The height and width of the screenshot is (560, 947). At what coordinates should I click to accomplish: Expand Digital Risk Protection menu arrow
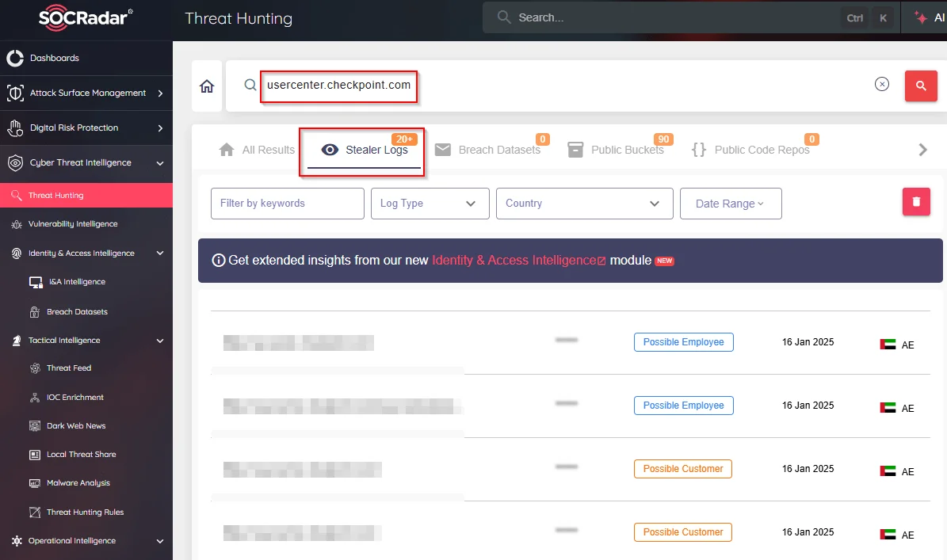tap(160, 128)
